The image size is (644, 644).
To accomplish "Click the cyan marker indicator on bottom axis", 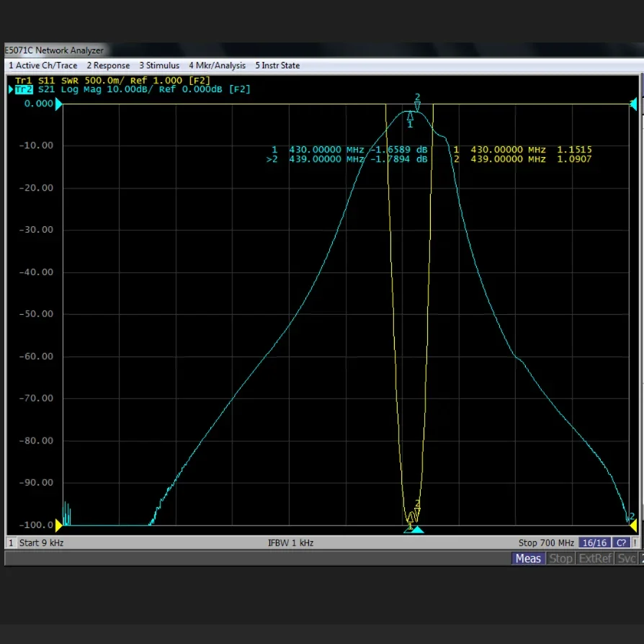I will [x=417, y=530].
